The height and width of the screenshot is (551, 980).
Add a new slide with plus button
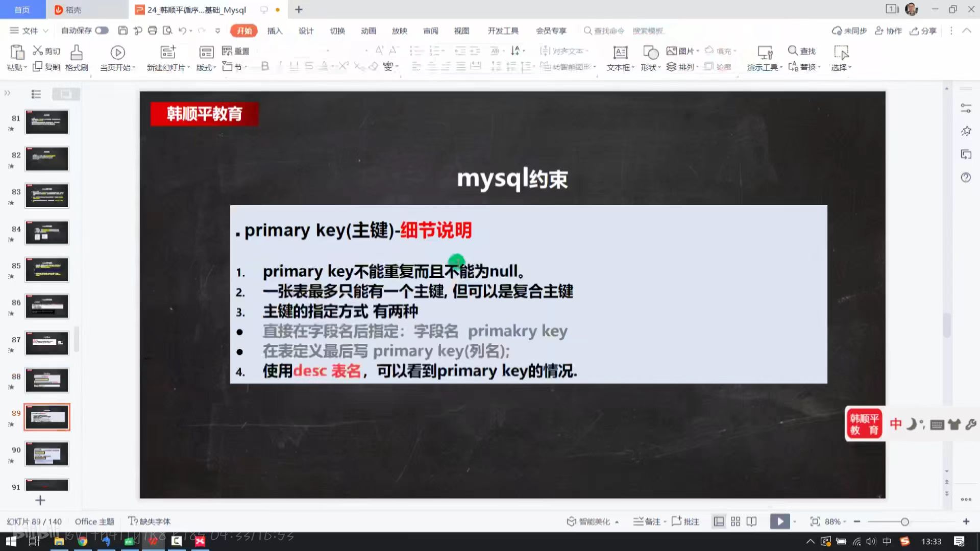tap(40, 500)
